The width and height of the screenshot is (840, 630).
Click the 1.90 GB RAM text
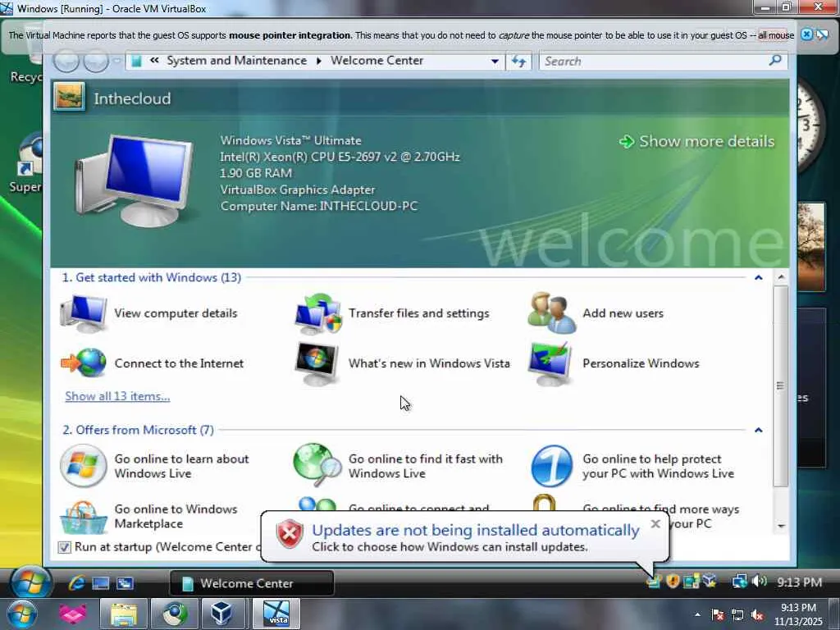[x=256, y=173]
